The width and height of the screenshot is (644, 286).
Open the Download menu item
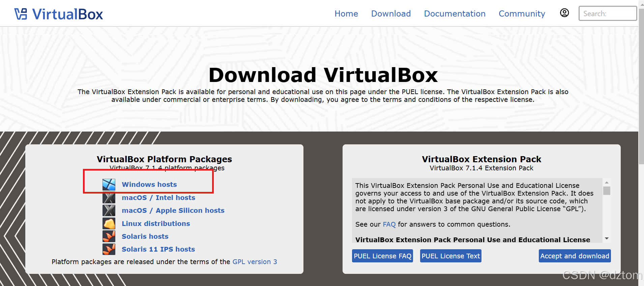[x=391, y=14]
